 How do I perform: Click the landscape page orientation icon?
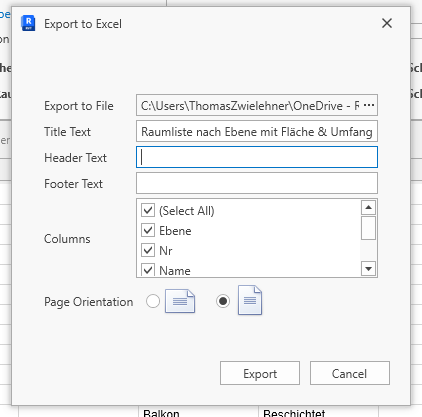tap(180, 301)
